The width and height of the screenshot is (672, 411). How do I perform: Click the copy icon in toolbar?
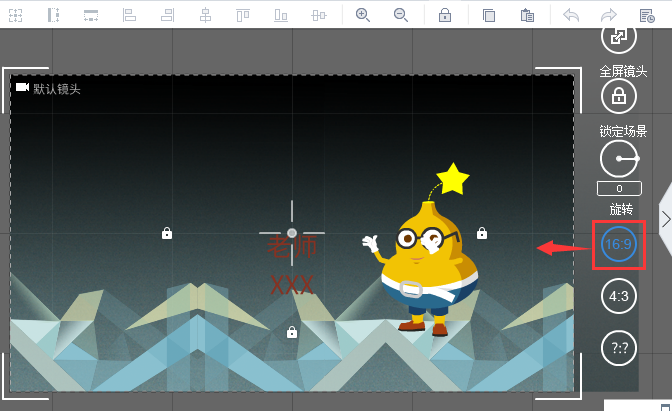[x=489, y=15]
